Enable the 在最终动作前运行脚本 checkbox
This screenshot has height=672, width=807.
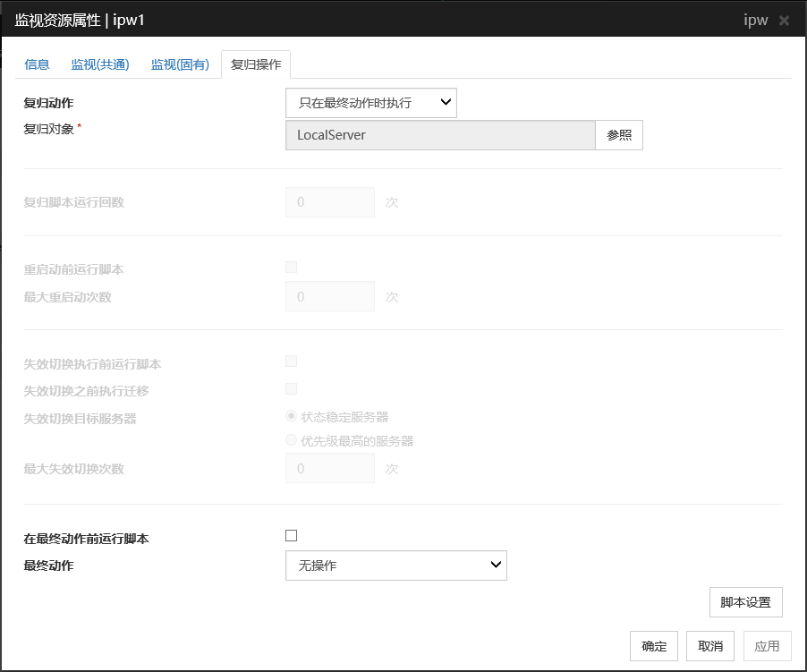click(x=291, y=536)
